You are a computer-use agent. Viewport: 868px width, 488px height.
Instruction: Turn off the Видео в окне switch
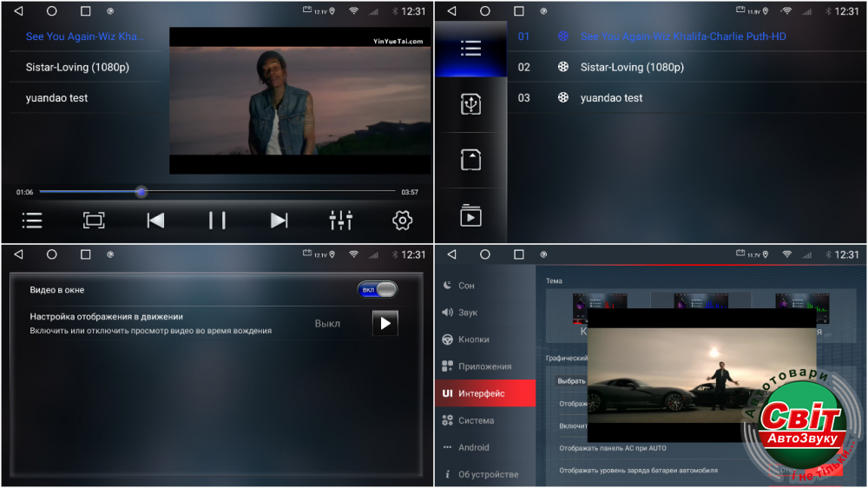(x=377, y=289)
